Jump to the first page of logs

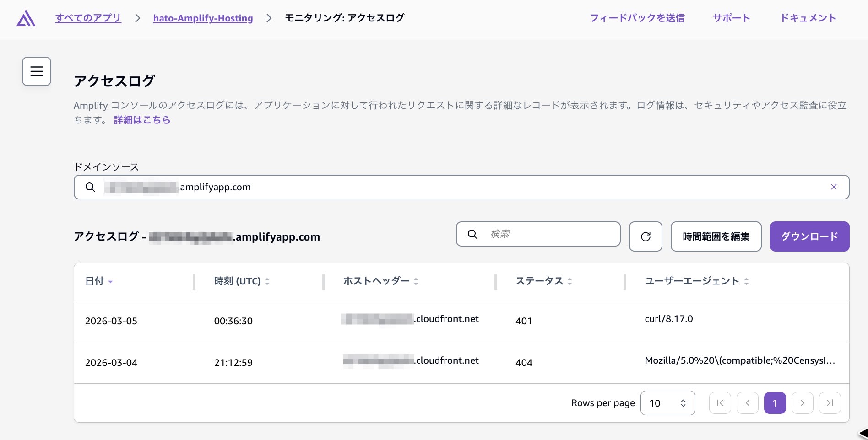coord(720,403)
